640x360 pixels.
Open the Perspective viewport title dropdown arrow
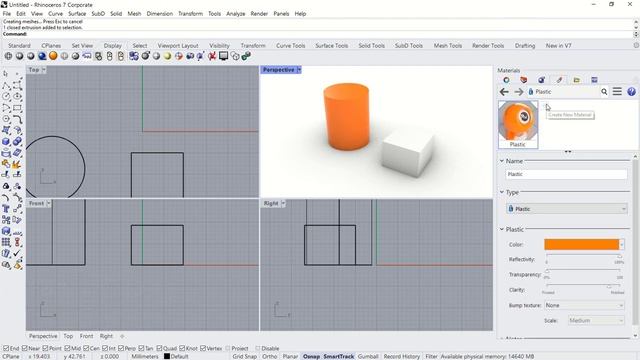[299, 70]
